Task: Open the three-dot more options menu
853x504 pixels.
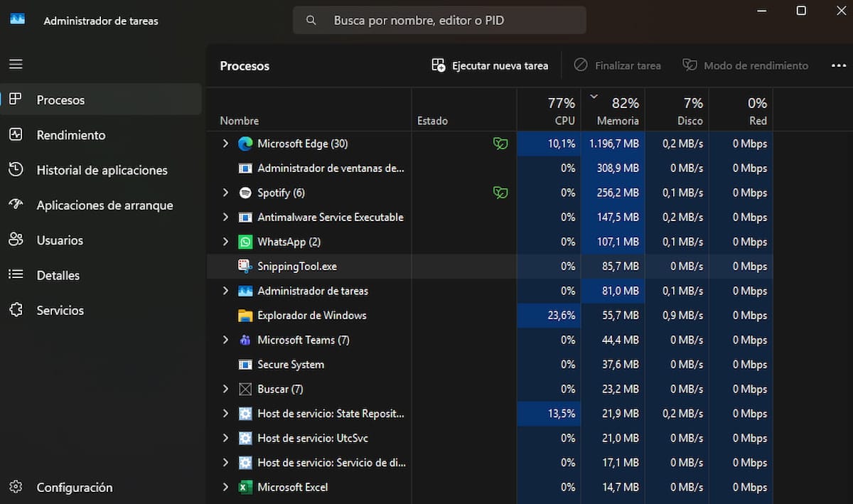Action: (839, 65)
